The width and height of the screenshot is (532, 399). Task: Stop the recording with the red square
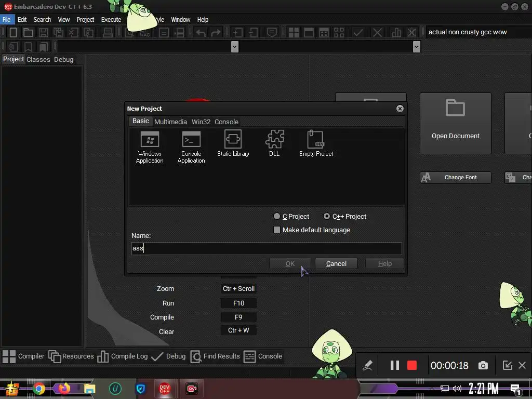tap(412, 365)
